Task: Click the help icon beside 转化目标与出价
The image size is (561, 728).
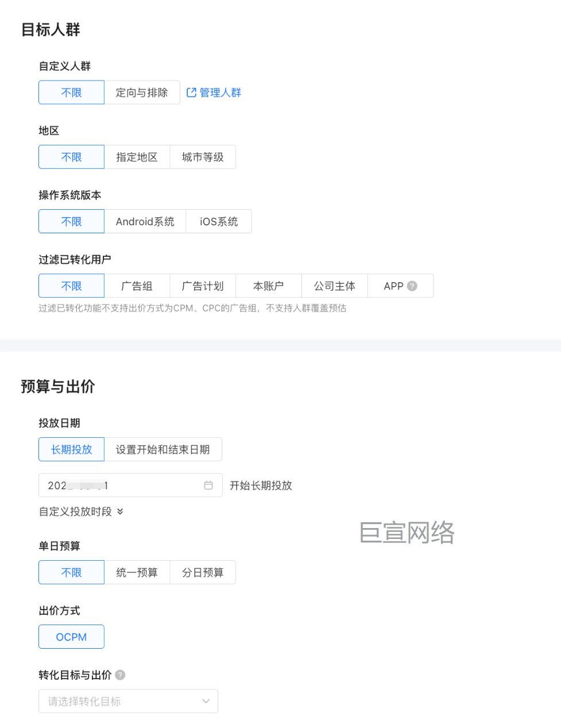Action: (x=119, y=675)
